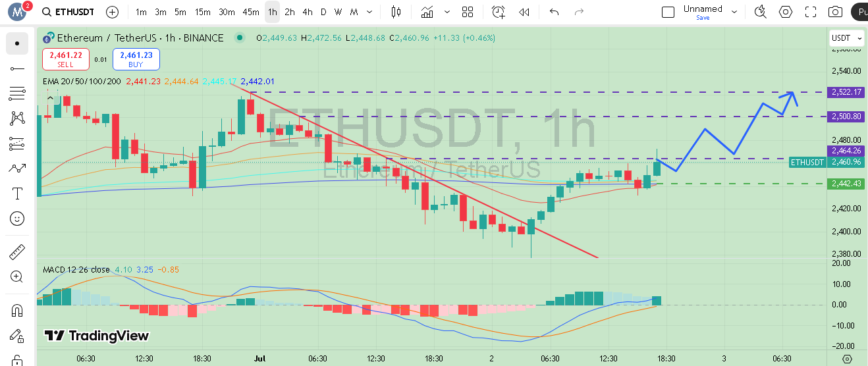The width and height of the screenshot is (868, 366).
Task: Toggle the green market status dot
Action: 238,38
